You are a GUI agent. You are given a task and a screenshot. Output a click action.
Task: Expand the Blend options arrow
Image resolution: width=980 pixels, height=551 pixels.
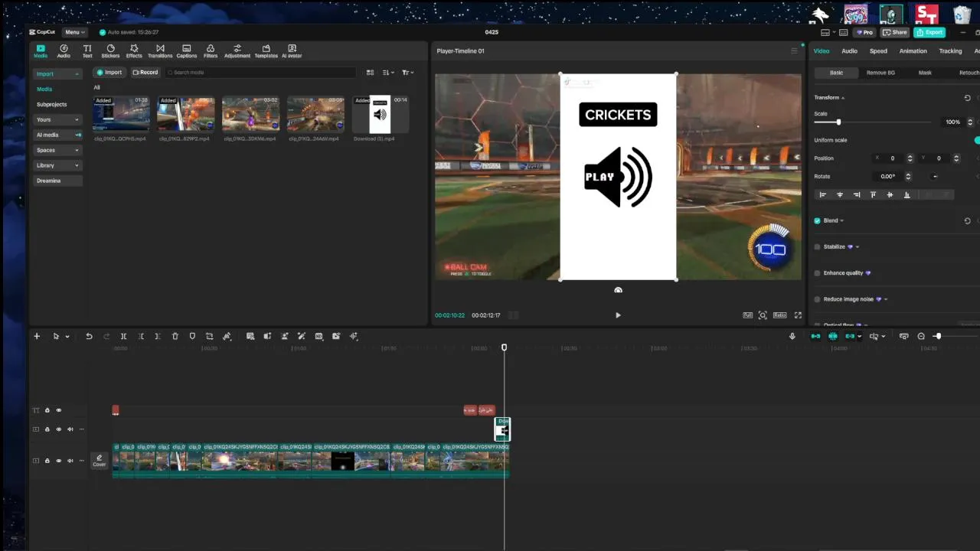pos(842,221)
